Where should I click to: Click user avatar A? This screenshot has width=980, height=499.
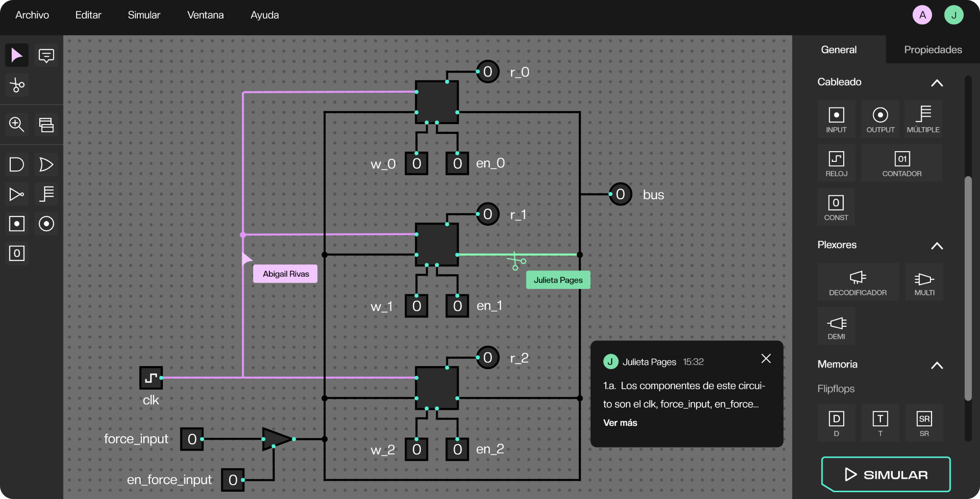pyautogui.click(x=922, y=15)
